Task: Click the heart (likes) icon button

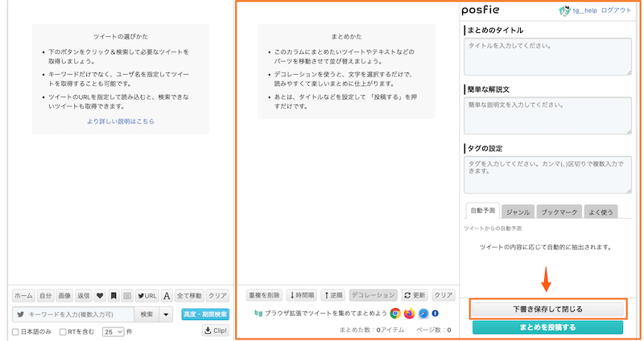Action: [x=101, y=295]
